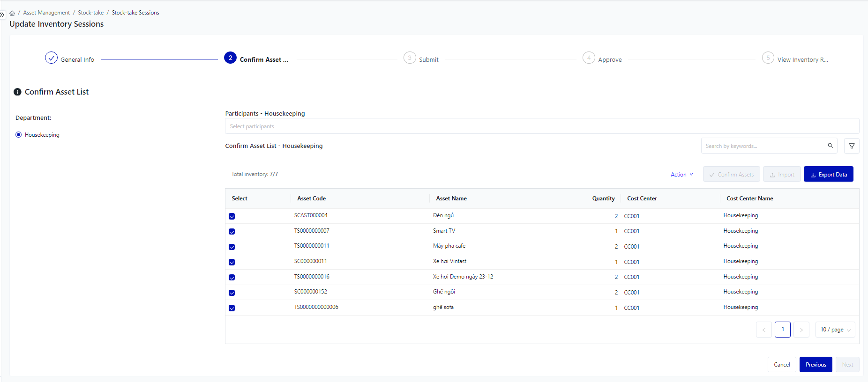Select the Housekeeping department radio button

tap(19, 135)
